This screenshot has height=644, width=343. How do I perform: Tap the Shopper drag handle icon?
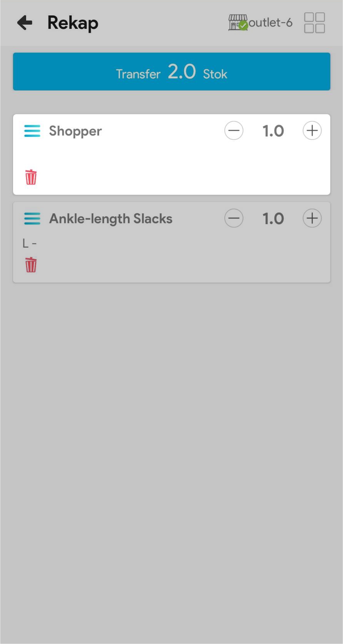point(32,131)
